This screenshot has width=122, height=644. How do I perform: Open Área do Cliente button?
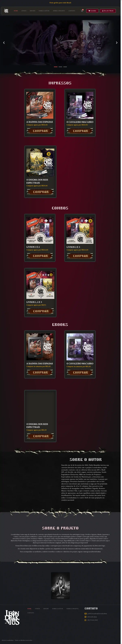pos(108,11)
